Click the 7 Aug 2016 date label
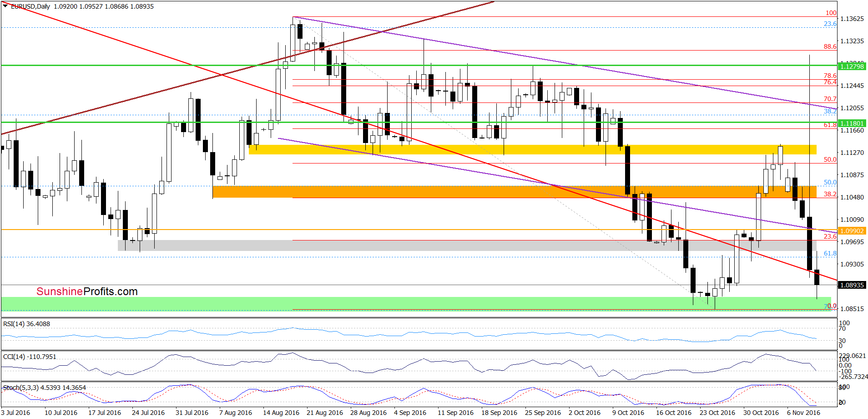This screenshot has width=868, height=419. pyautogui.click(x=236, y=413)
